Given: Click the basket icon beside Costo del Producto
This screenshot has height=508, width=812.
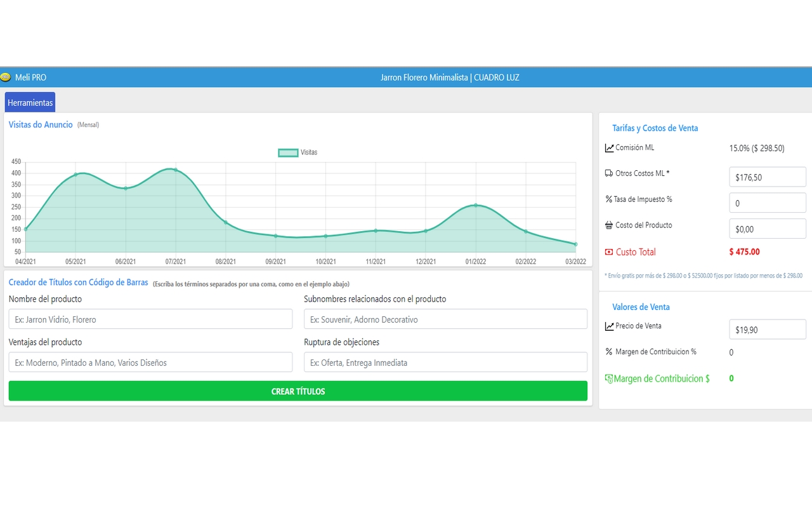Looking at the screenshot, I should [x=609, y=225].
